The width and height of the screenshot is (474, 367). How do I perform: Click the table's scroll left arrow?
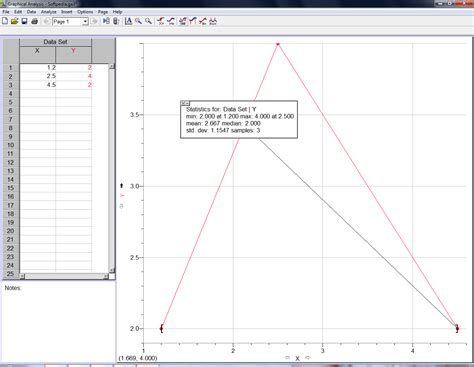coord(22,276)
